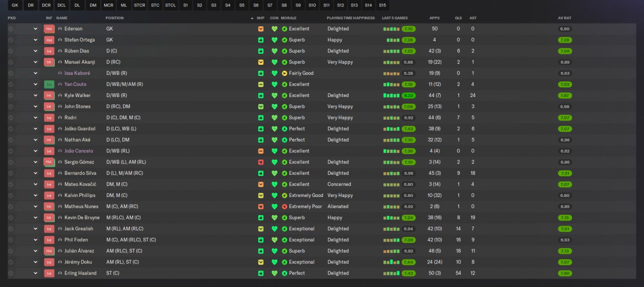
Task: Click Rodri's player profile icon
Action: pyautogui.click(x=60, y=118)
